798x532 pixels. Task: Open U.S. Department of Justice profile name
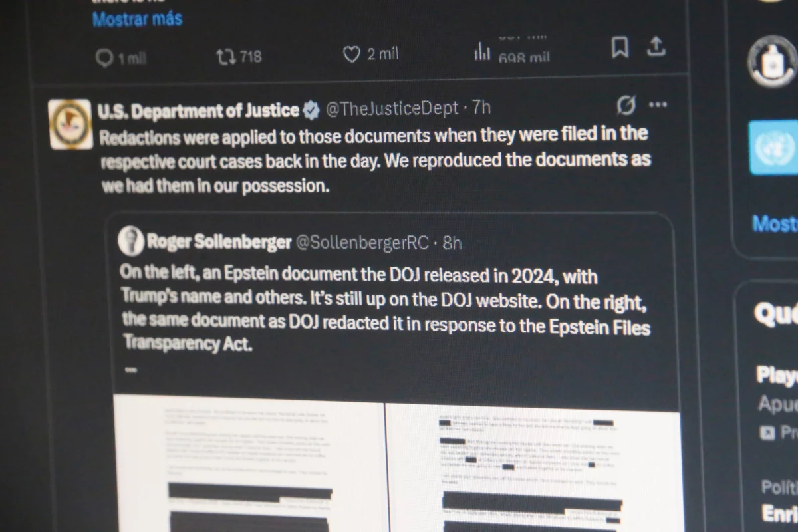[x=198, y=110]
